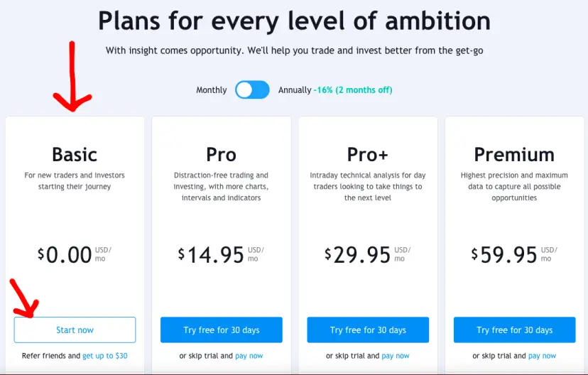Click the -16% (2 months off) discount text
This screenshot has width=588, height=375.
click(x=353, y=90)
